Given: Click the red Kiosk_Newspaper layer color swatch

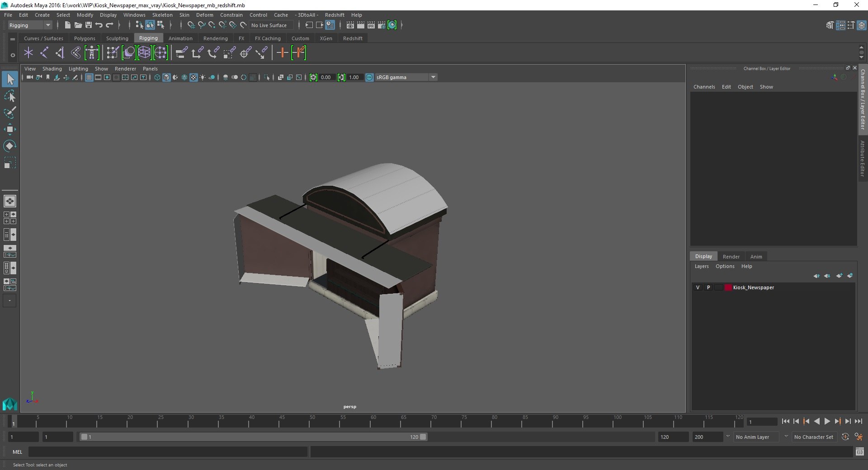Looking at the screenshot, I should [x=728, y=287].
